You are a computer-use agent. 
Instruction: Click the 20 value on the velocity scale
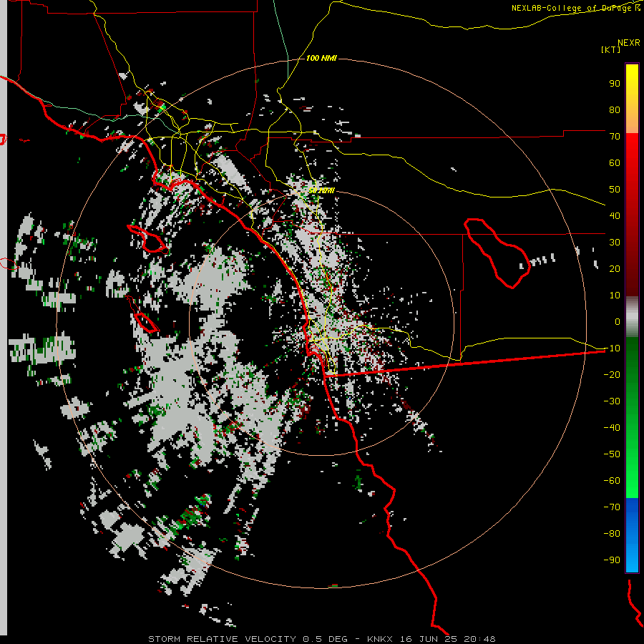coord(615,268)
